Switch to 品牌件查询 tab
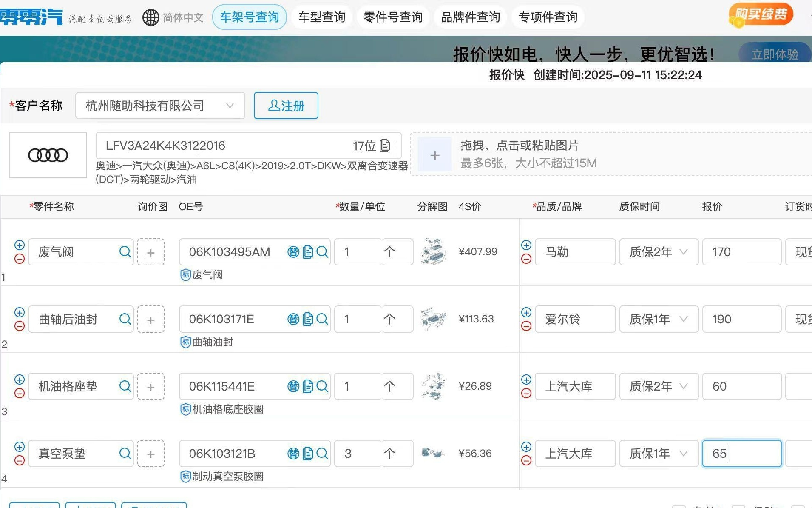This screenshot has width=812, height=508. pyautogui.click(x=471, y=17)
